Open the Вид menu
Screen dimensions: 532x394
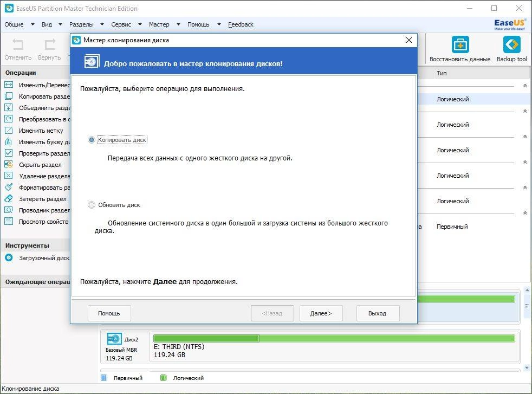tap(47, 24)
